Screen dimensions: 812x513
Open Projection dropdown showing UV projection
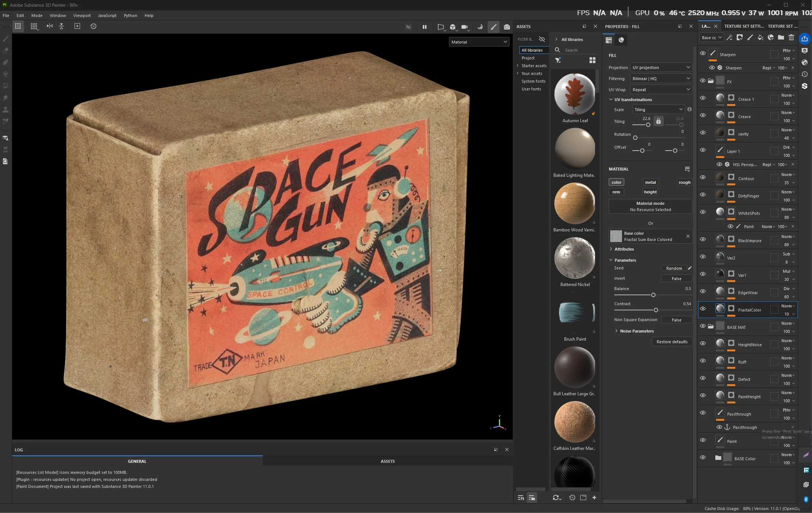click(661, 68)
